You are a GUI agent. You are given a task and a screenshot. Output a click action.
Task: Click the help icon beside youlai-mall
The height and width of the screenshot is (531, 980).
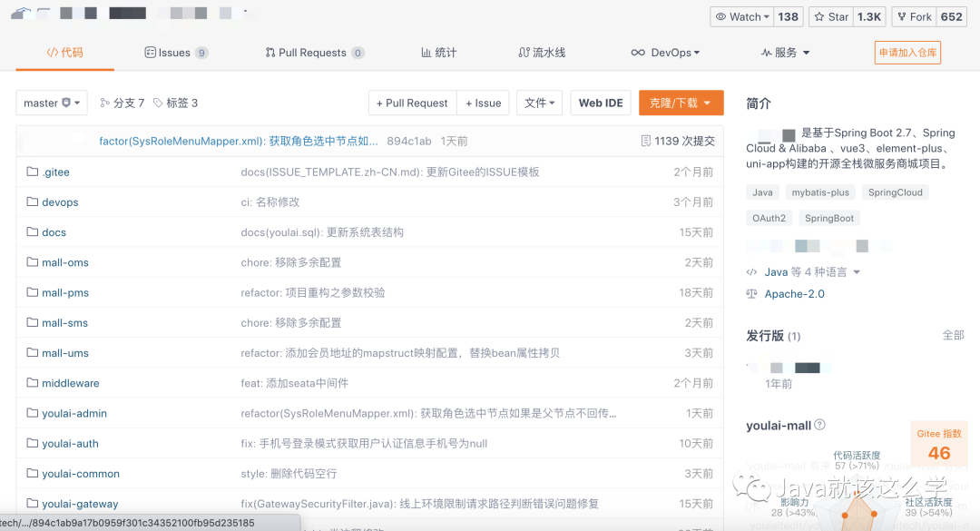click(820, 425)
